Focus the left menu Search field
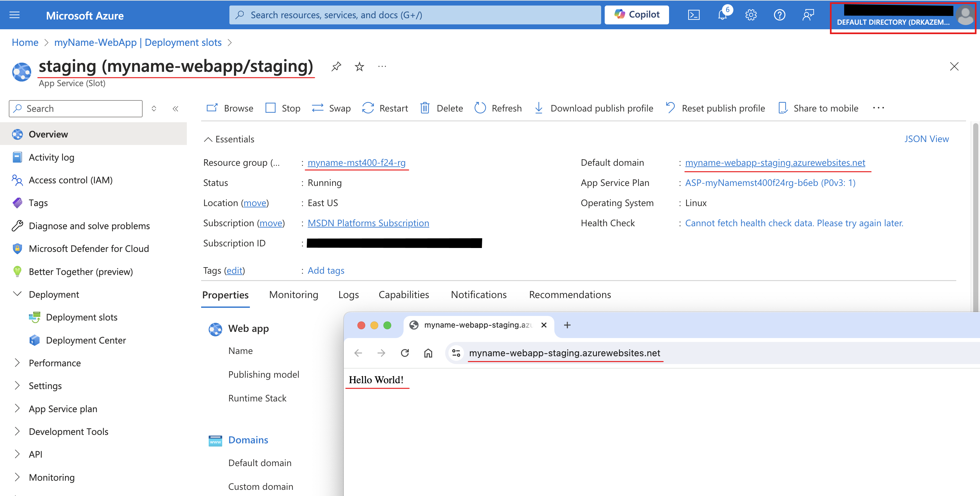The height and width of the screenshot is (496, 980). 76,109
